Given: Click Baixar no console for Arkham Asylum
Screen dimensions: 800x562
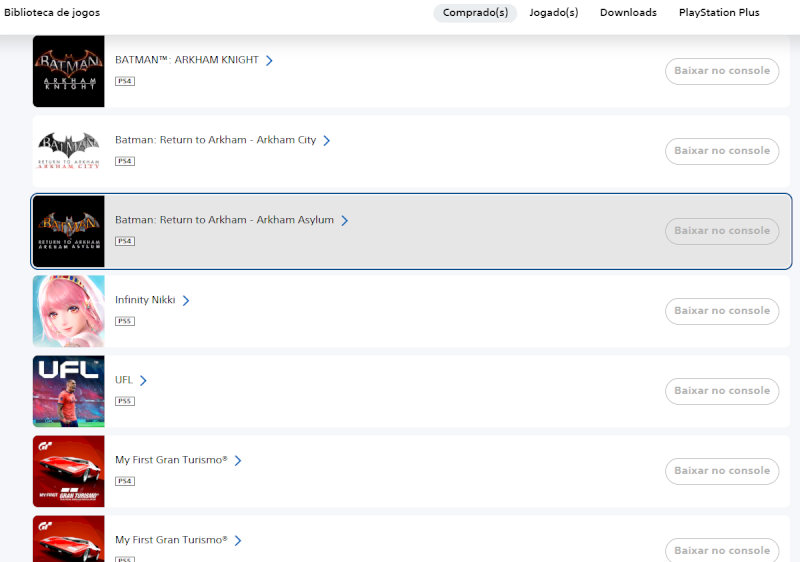Looking at the screenshot, I should [722, 231].
